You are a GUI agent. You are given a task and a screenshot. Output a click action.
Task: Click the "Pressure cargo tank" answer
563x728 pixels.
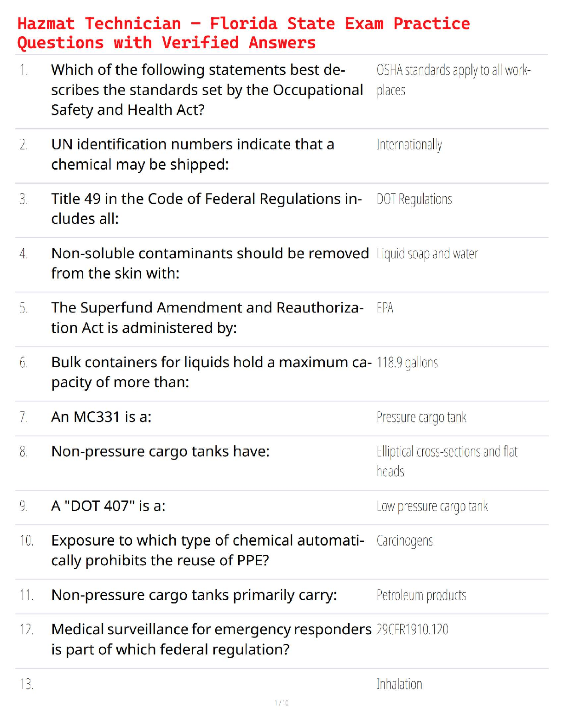421,417
